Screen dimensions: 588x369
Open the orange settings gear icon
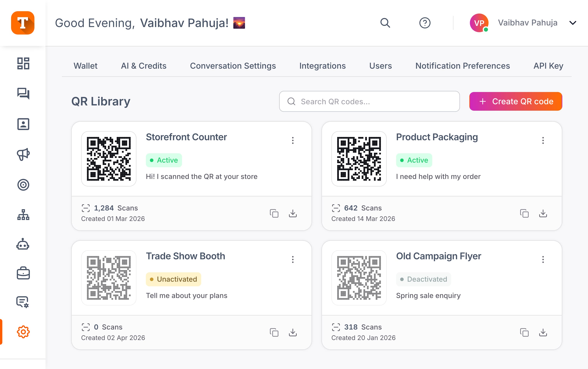(x=23, y=332)
